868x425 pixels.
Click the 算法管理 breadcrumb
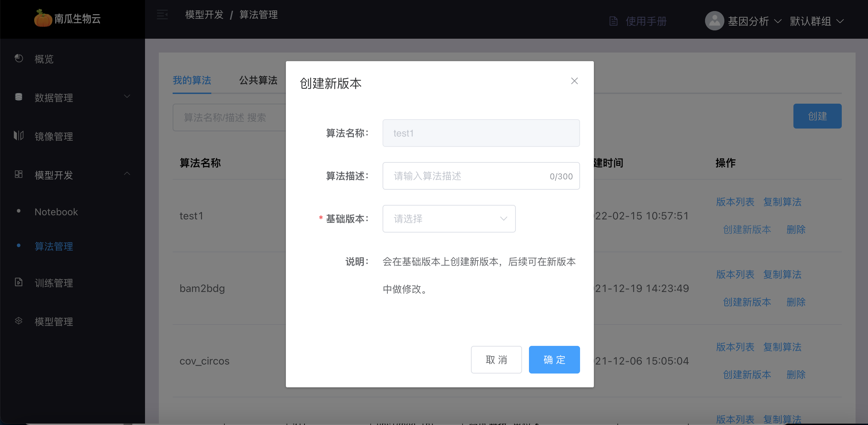[259, 15]
